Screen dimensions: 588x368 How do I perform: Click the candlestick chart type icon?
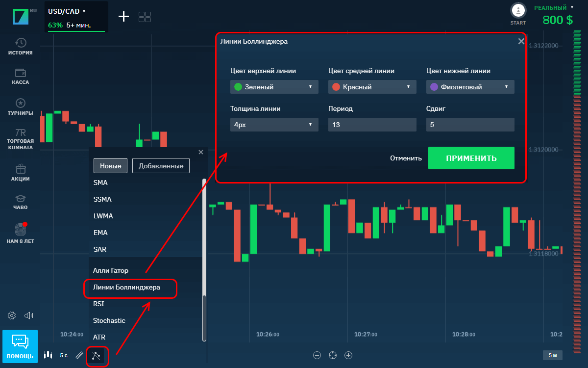click(x=48, y=355)
